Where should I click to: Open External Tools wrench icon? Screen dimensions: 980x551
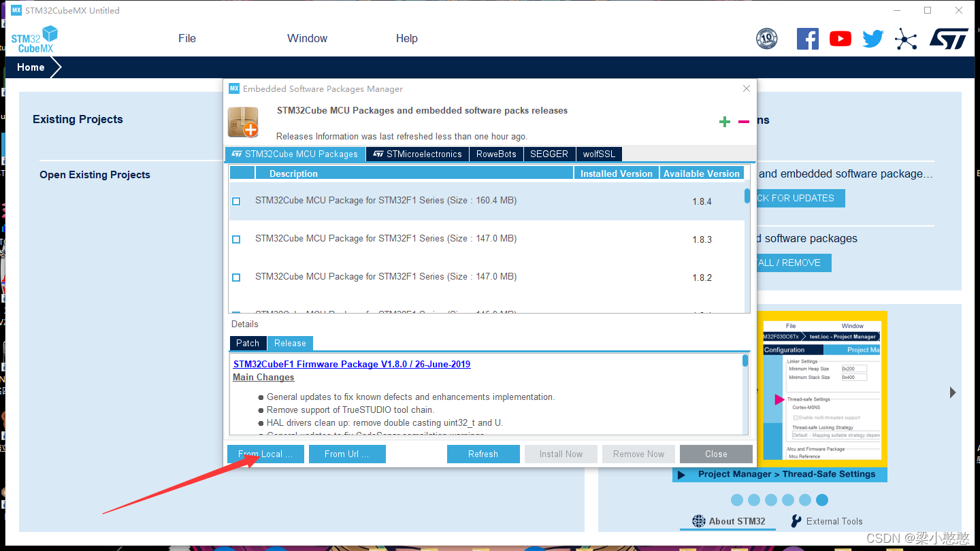click(796, 521)
